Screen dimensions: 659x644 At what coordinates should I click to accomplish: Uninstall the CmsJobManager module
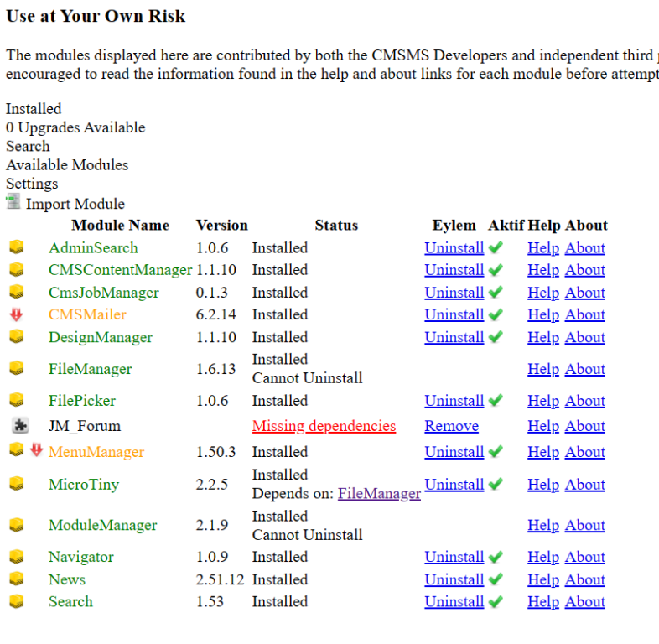point(454,293)
